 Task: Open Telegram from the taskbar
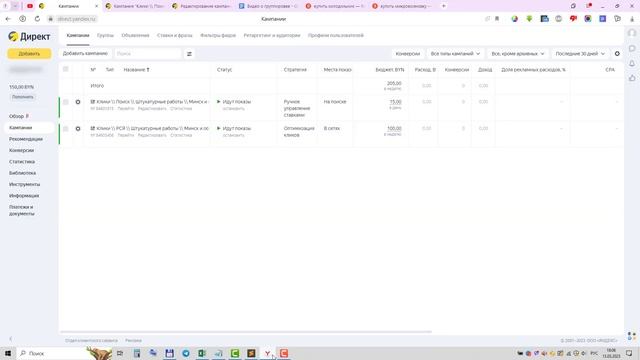point(186,353)
